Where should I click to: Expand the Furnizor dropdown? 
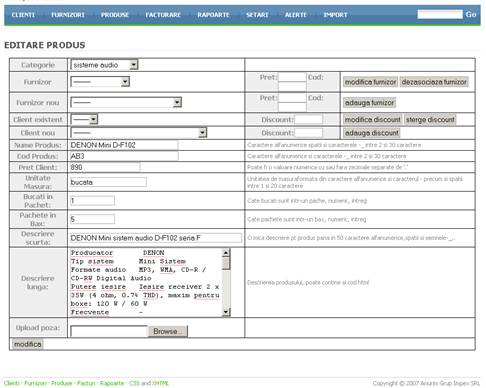[x=100, y=82]
